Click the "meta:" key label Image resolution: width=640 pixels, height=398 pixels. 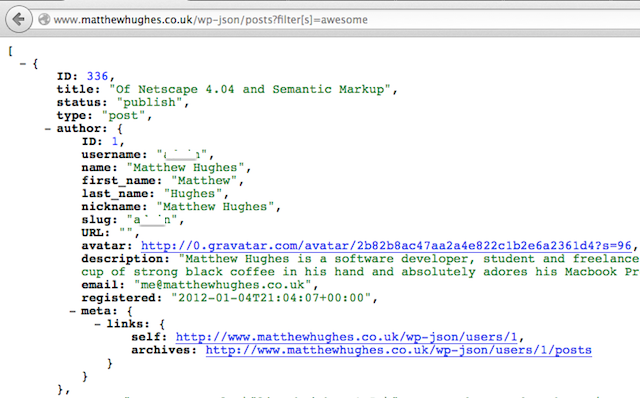pyautogui.click(x=99, y=311)
